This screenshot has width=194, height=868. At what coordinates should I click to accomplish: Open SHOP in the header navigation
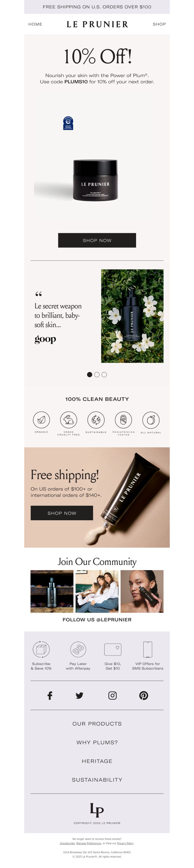(159, 24)
